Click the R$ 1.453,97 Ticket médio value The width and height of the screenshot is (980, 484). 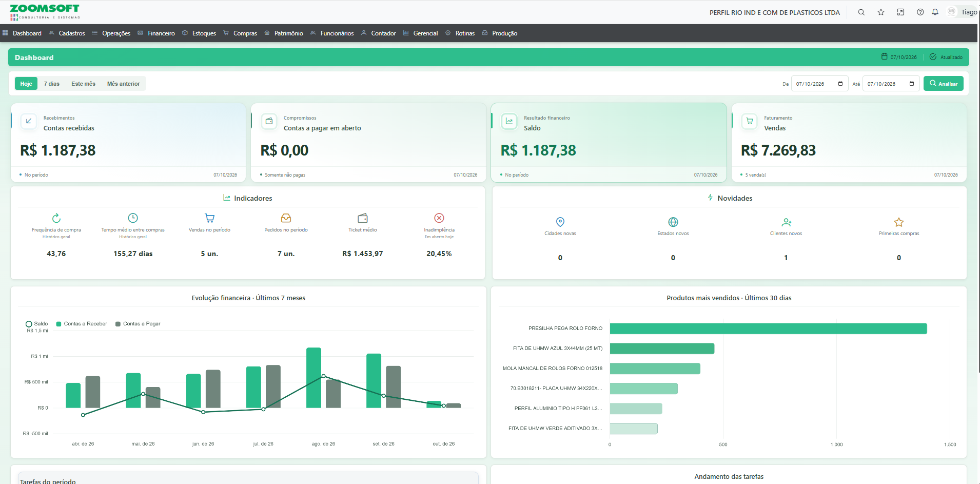(x=363, y=254)
